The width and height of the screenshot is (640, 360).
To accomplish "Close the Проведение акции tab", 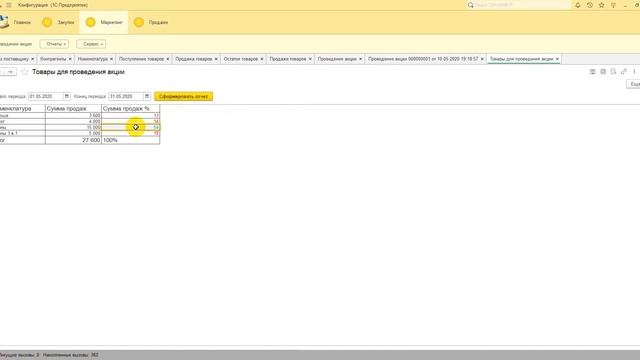I will (x=360, y=59).
